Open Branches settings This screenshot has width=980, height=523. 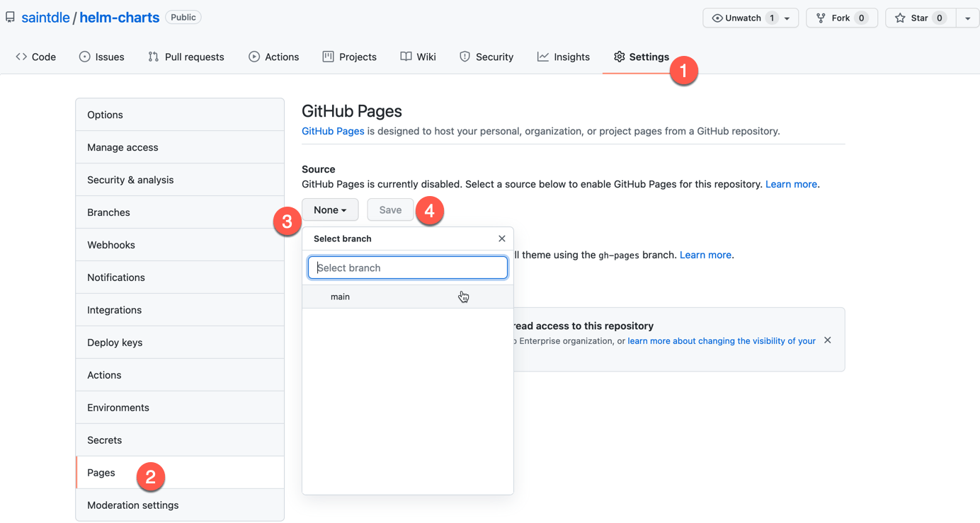pos(180,212)
